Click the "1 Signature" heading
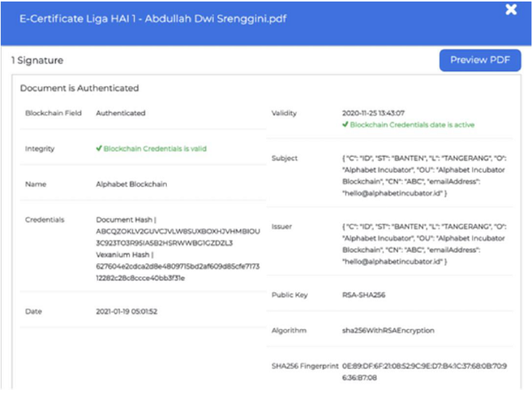532x396 pixels. pyautogui.click(x=37, y=61)
